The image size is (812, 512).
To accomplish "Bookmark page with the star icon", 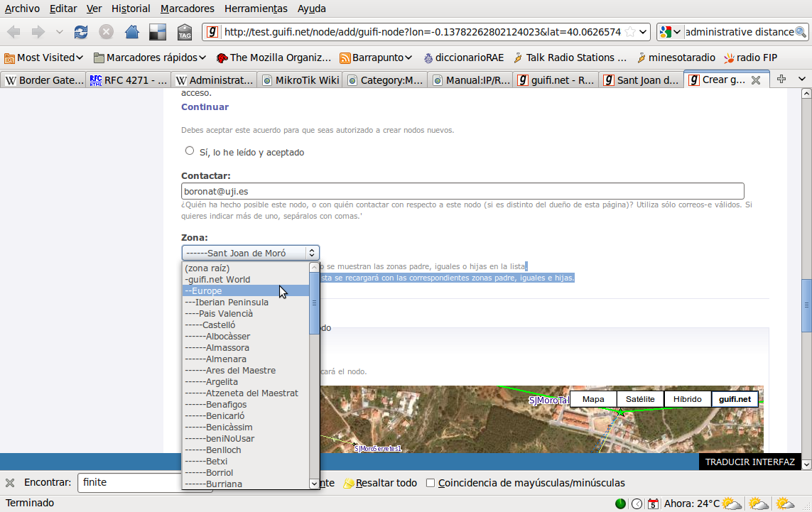I will click(x=629, y=32).
